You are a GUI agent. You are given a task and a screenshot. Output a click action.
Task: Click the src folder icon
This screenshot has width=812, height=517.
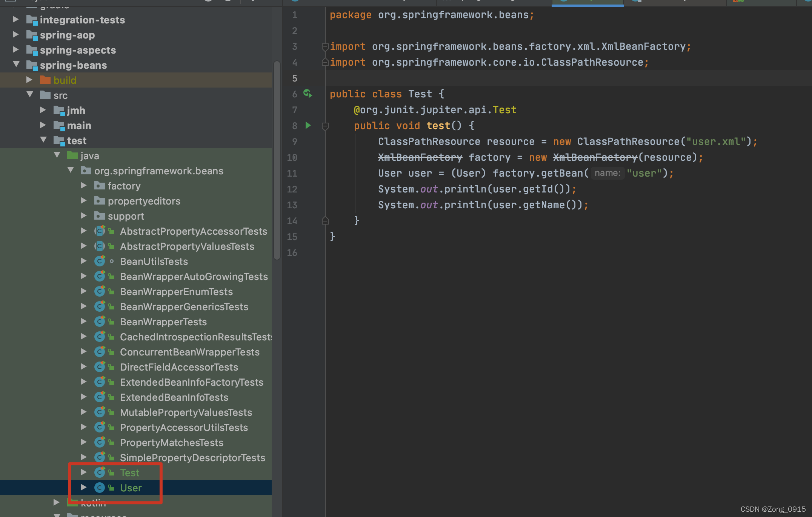click(45, 95)
